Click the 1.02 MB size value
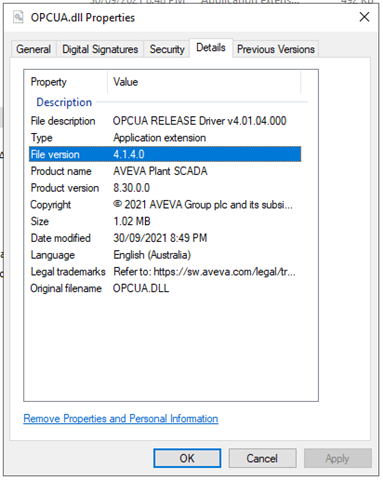The width and height of the screenshot is (383, 480). click(132, 221)
